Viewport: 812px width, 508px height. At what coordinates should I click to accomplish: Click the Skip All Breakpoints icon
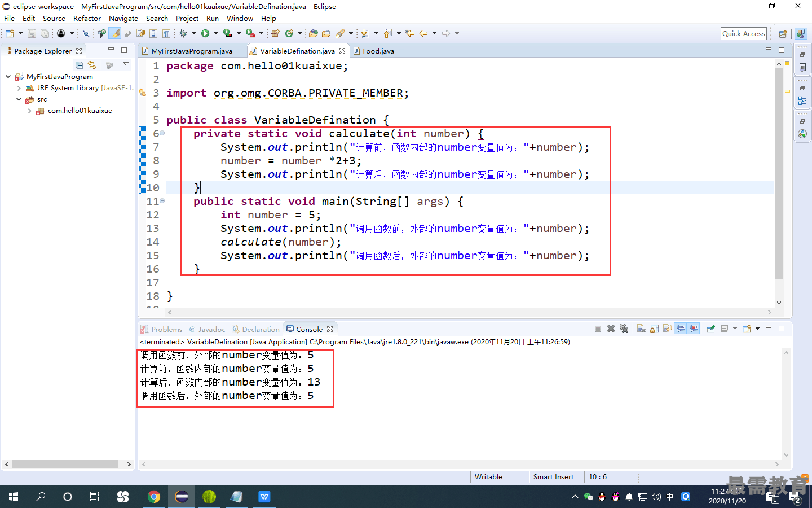(86, 34)
